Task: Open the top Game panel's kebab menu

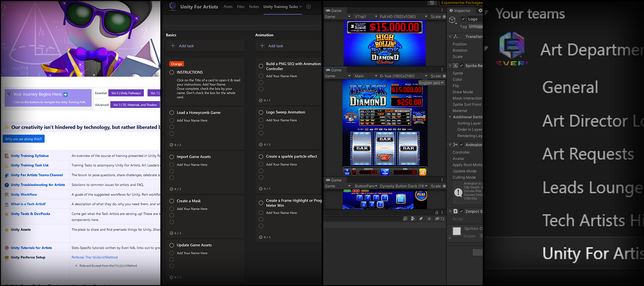Action: [442, 10]
